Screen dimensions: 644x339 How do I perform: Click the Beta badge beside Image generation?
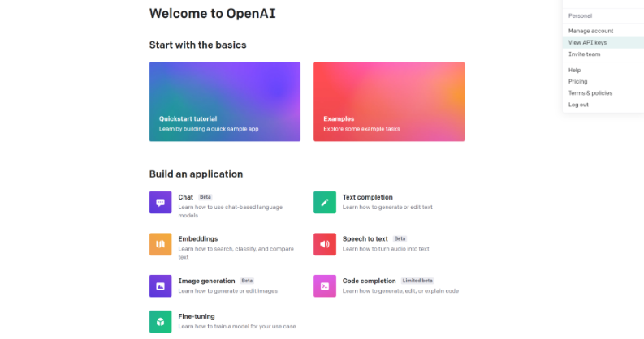pos(247,281)
